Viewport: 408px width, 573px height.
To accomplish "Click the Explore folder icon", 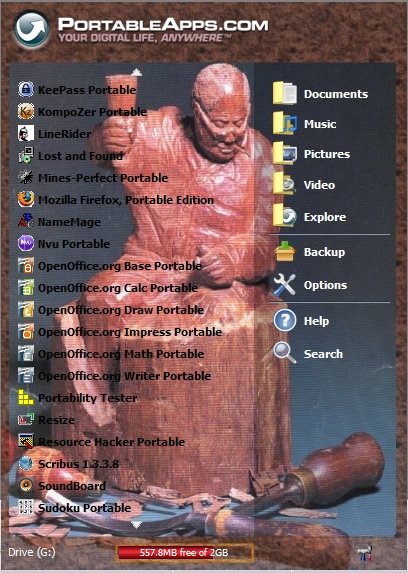I will [284, 216].
